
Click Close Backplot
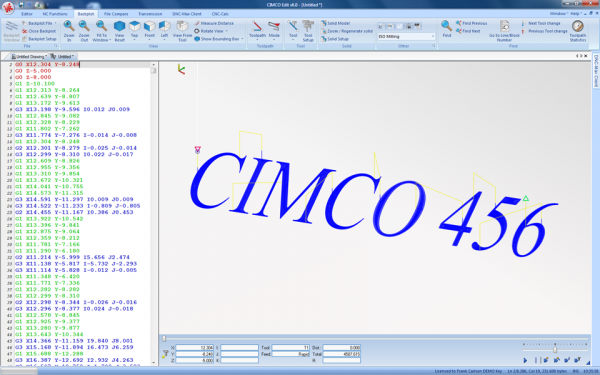coord(39,31)
